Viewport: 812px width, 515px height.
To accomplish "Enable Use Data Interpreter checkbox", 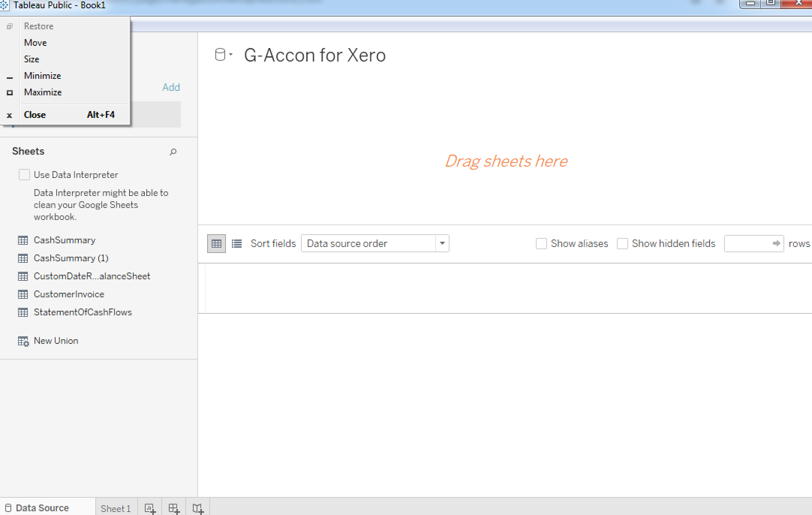I will (x=24, y=175).
